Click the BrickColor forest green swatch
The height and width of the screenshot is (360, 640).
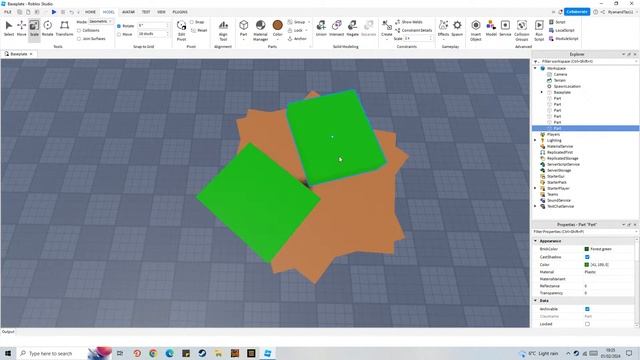click(x=587, y=249)
